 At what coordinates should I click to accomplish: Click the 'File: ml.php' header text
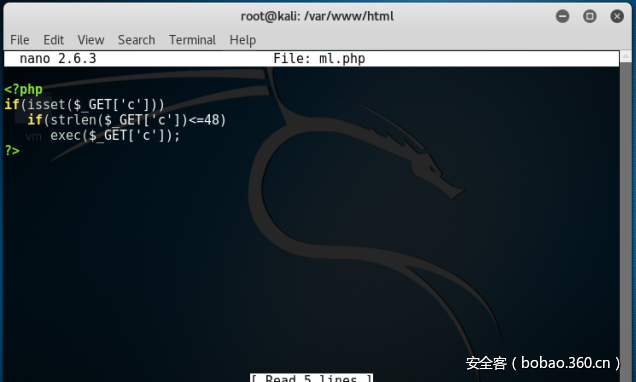coord(319,58)
